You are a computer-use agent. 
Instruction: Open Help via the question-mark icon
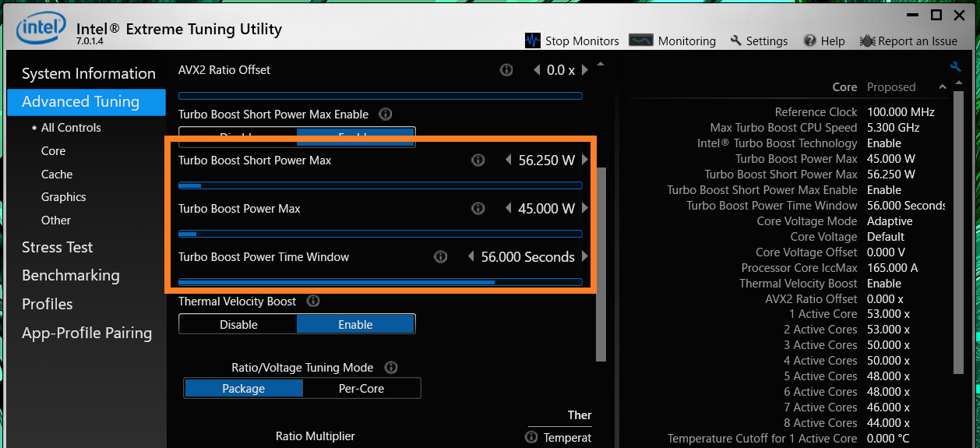coord(810,41)
